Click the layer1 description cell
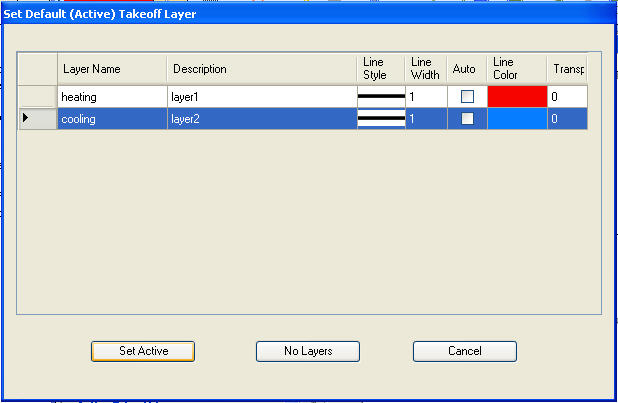This screenshot has height=403, width=618. point(261,97)
